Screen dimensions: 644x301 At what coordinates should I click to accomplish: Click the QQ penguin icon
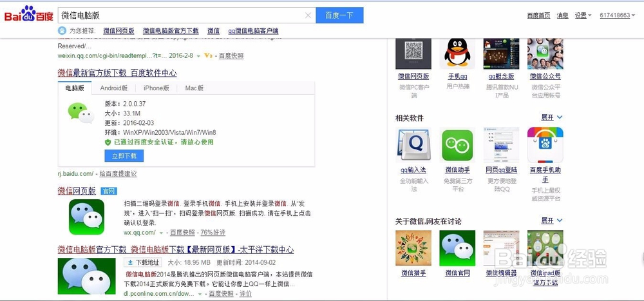(457, 53)
